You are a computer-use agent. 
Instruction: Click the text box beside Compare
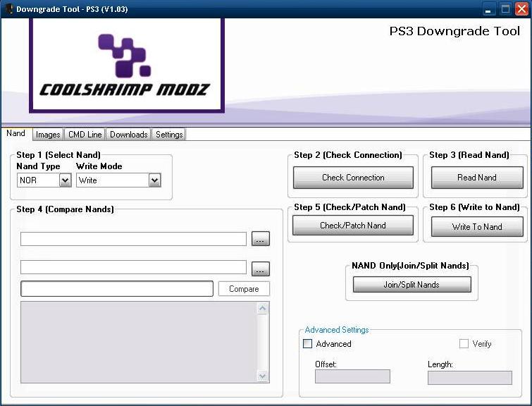tap(117, 289)
